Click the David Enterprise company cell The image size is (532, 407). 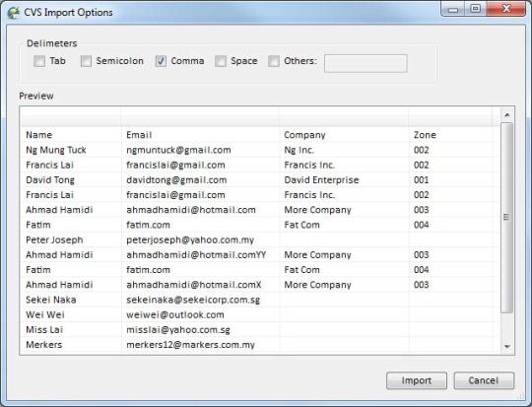point(345,180)
